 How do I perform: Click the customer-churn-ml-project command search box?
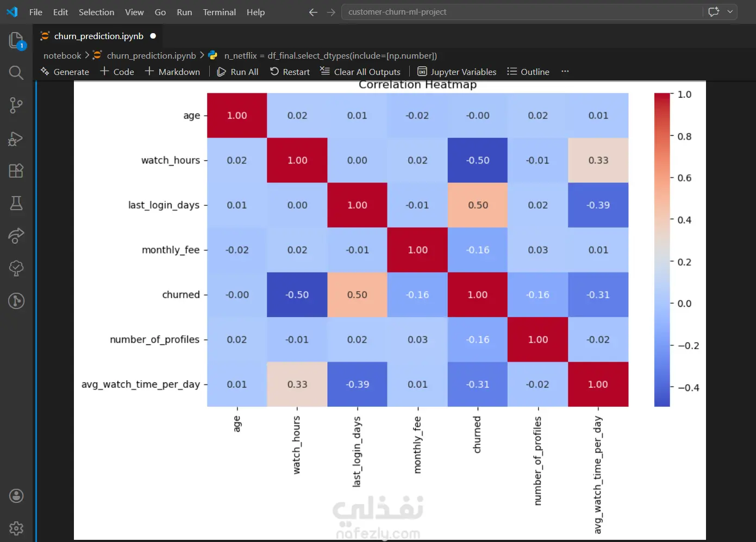(x=522, y=12)
